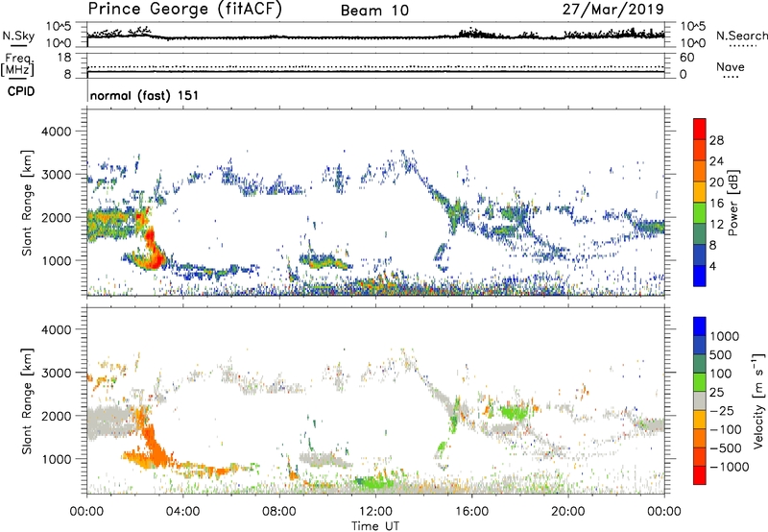Pick the light green 12-16 dB Power segment
The height and width of the screenshot is (532, 768).
click(x=700, y=213)
